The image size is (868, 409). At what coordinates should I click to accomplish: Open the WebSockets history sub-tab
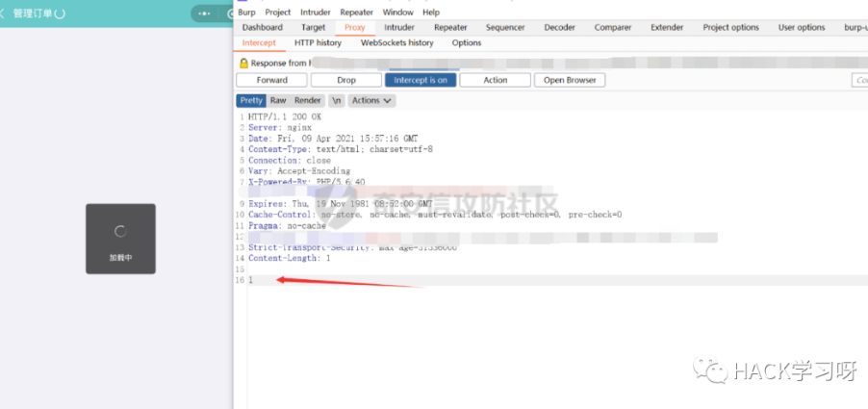(396, 42)
